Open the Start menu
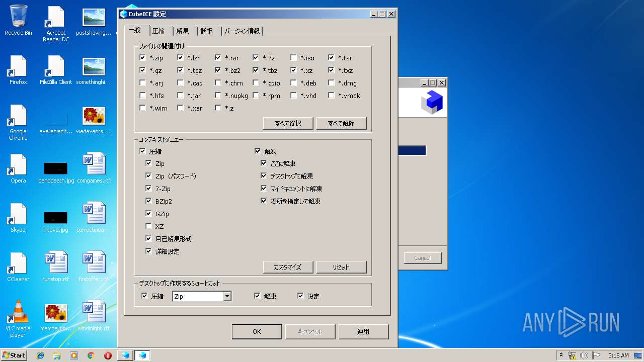Screen dimensions: 644x362 pyautogui.click(x=14, y=355)
